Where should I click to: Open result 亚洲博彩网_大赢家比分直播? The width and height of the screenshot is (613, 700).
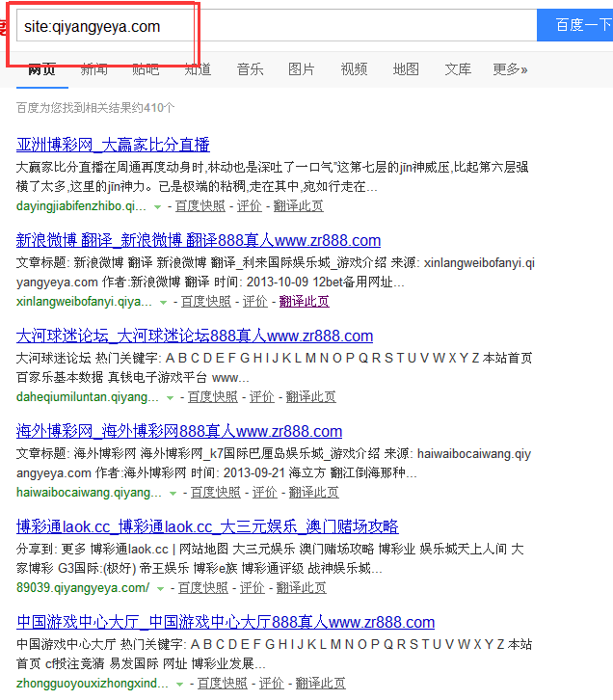(x=113, y=145)
